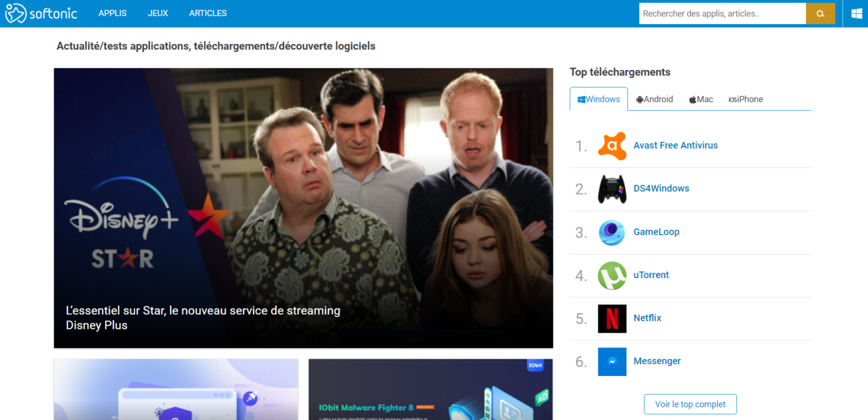
Task: Open the Messenger app icon
Action: tap(612, 362)
